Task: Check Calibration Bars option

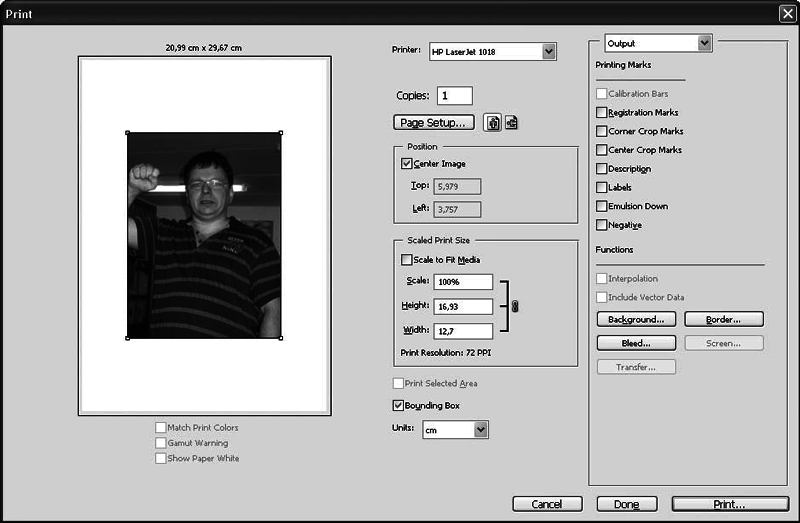Action: click(601, 94)
